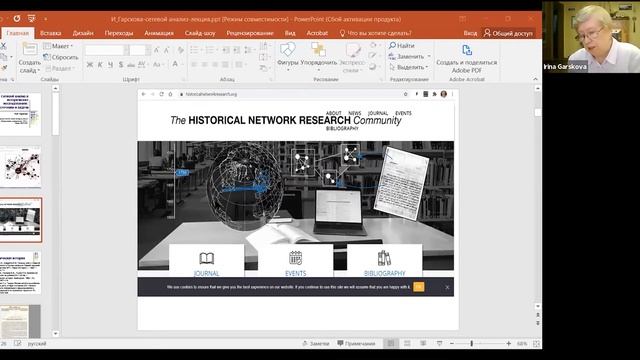The width and height of the screenshot is (640, 360).
Task: Switch to Normal view icon in status bar
Action: click(x=391, y=344)
